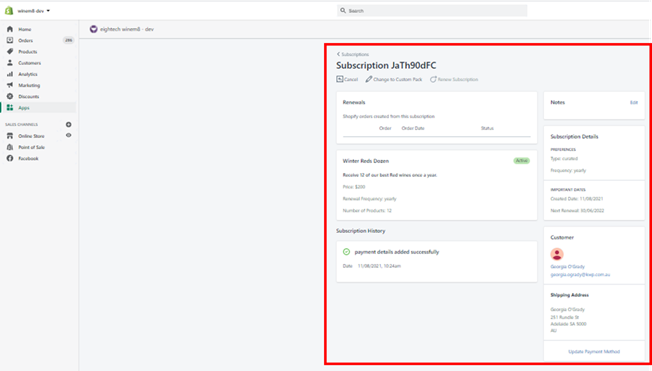Click the eightech winem8 app logo
This screenshot has height=371, width=652.
94,29
